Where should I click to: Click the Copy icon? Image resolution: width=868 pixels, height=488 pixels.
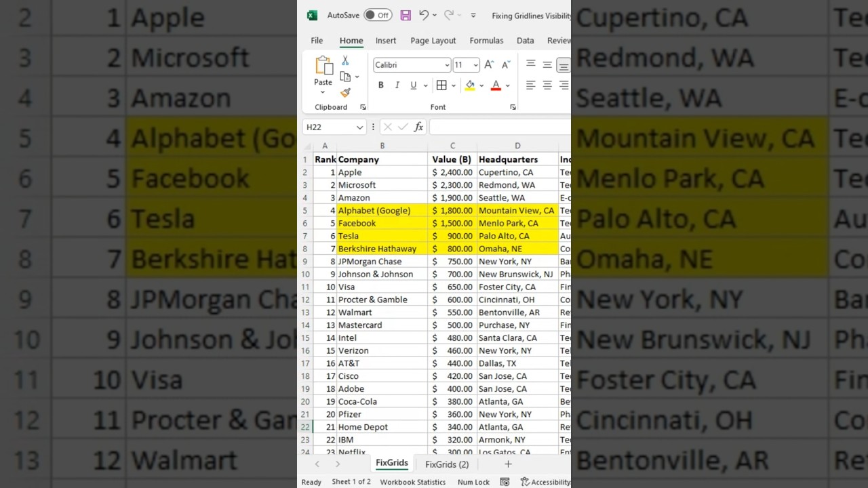pyautogui.click(x=345, y=77)
